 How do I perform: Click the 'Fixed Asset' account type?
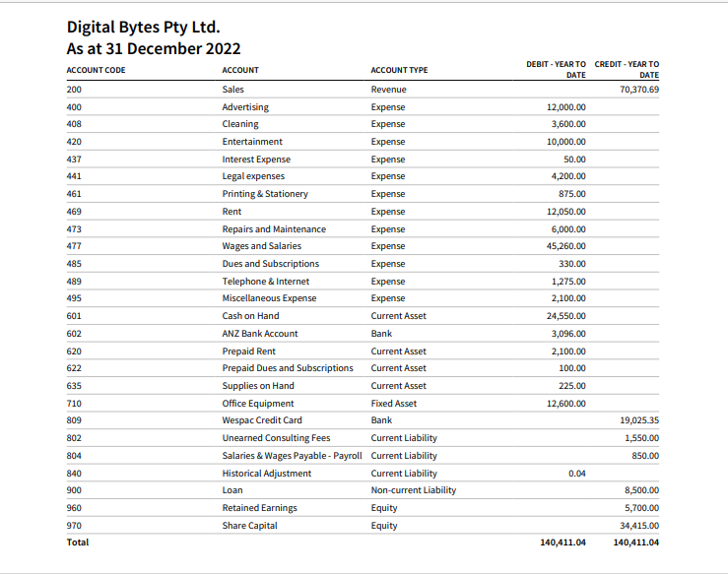pyautogui.click(x=394, y=404)
